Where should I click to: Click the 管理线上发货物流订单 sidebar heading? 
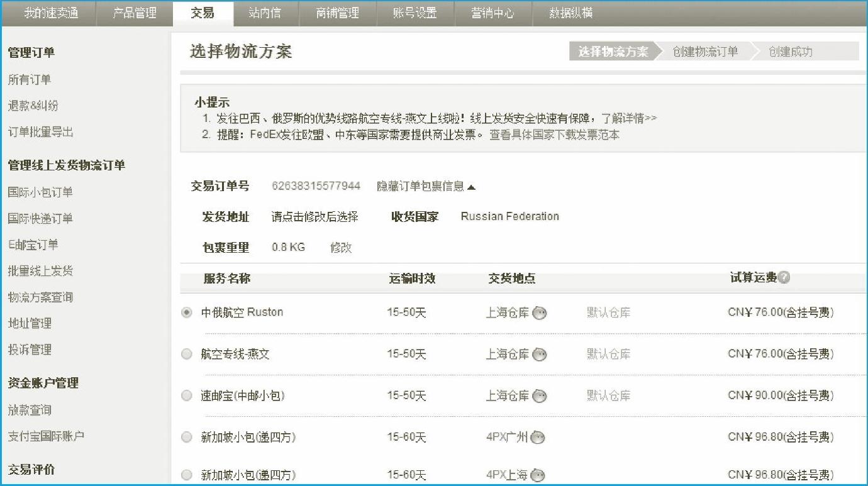tap(67, 165)
